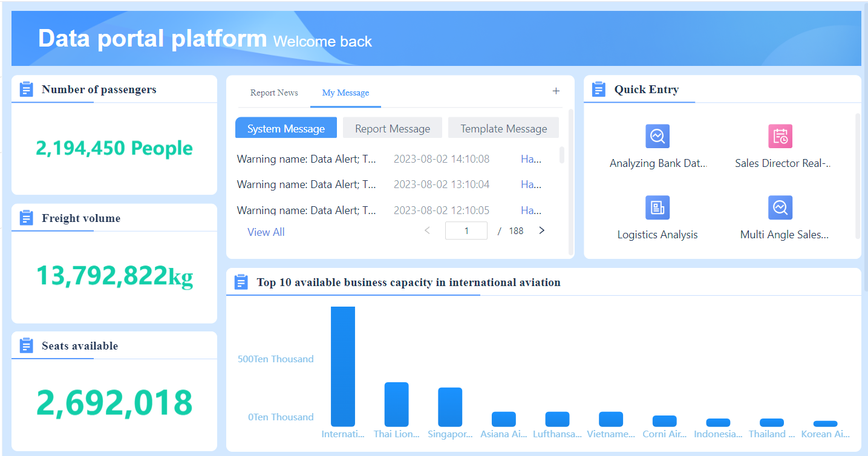Open the Logistics Analysis entry icon
The image size is (868, 456).
tap(658, 207)
